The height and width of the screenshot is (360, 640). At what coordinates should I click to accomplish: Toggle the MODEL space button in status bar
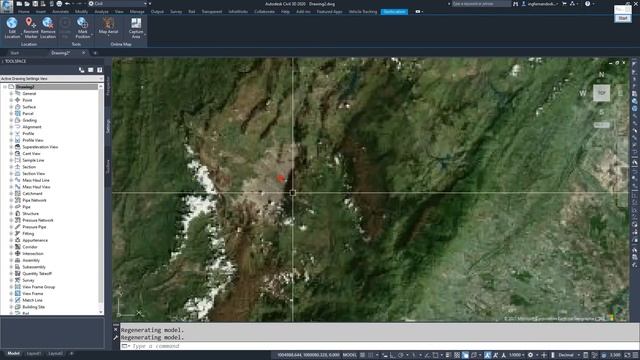pyautogui.click(x=350, y=355)
